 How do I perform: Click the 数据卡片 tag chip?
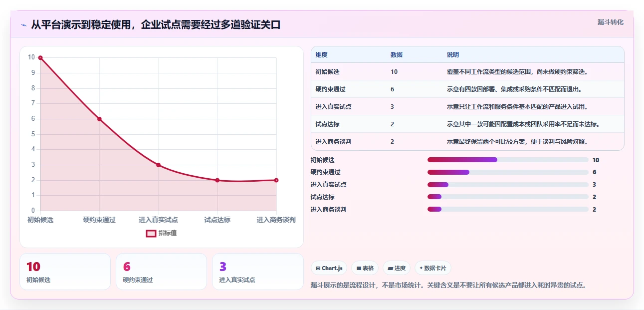(432, 268)
